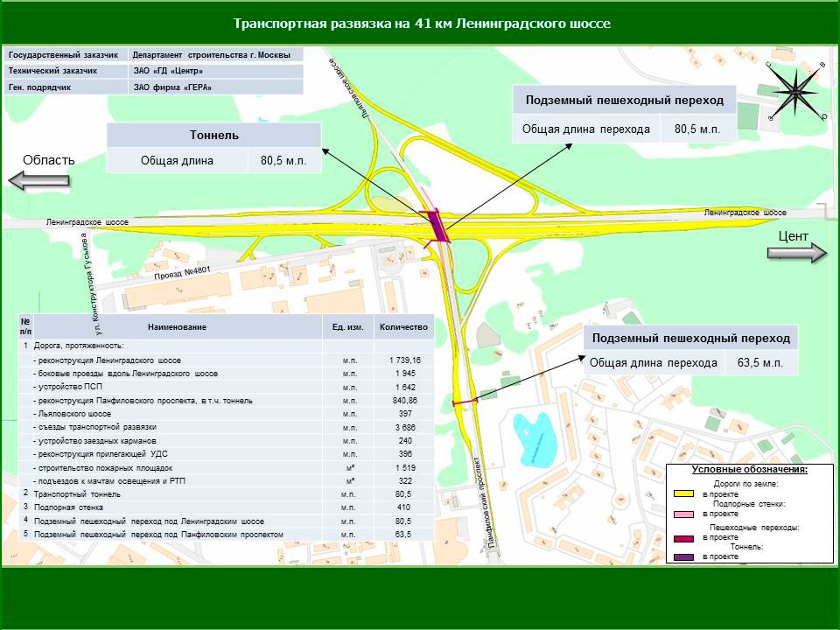Click the Подземный пешеходный переход header above 63,5 м.п.
The width and height of the screenshot is (840, 630).
pos(690,338)
